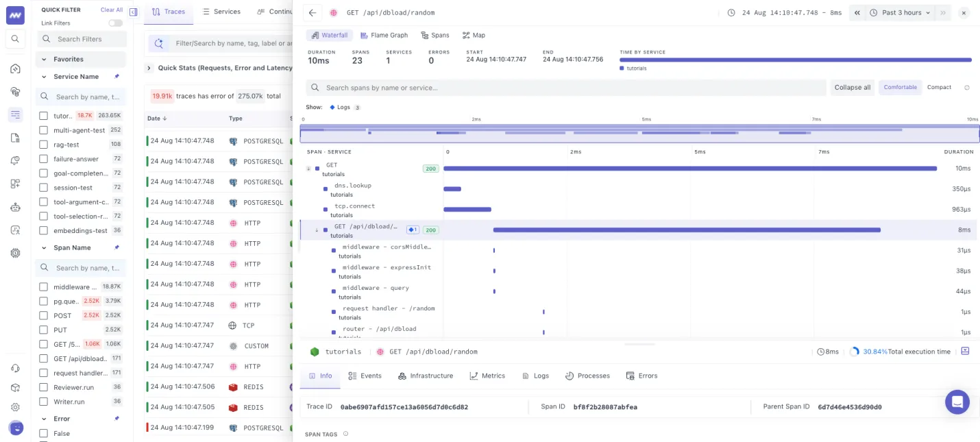Check the Writer.run span filter

click(x=44, y=402)
